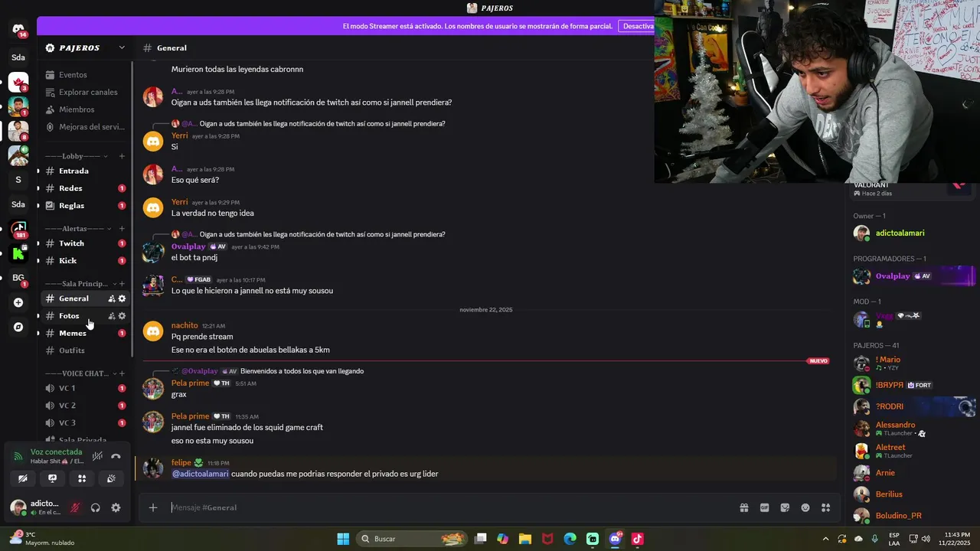The image size is (980, 551).
Task: Open the green Kick server icon
Action: pyautogui.click(x=18, y=253)
